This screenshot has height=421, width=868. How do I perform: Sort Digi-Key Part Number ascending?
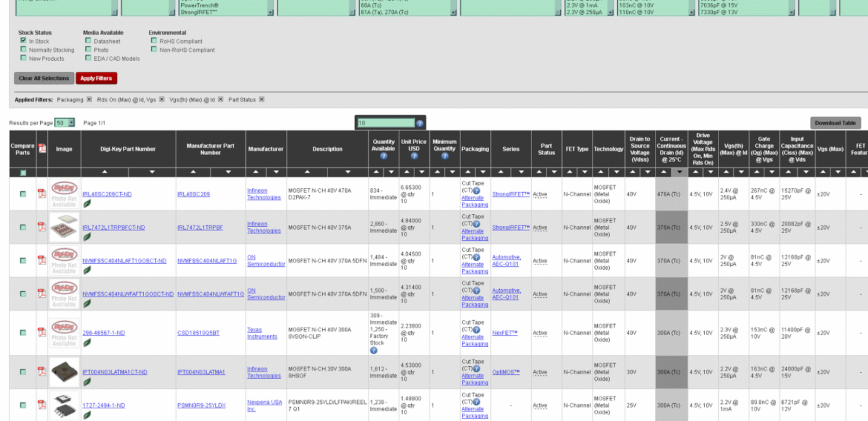pyautogui.click(x=105, y=172)
